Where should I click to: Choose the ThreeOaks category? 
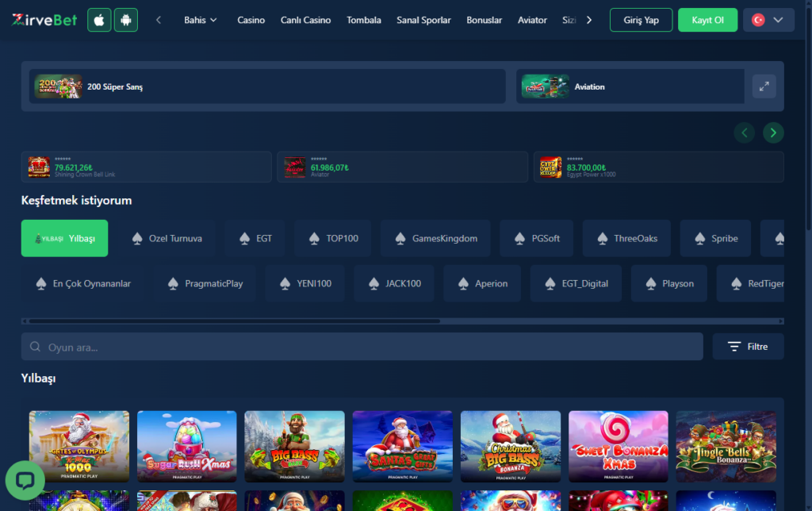point(626,238)
